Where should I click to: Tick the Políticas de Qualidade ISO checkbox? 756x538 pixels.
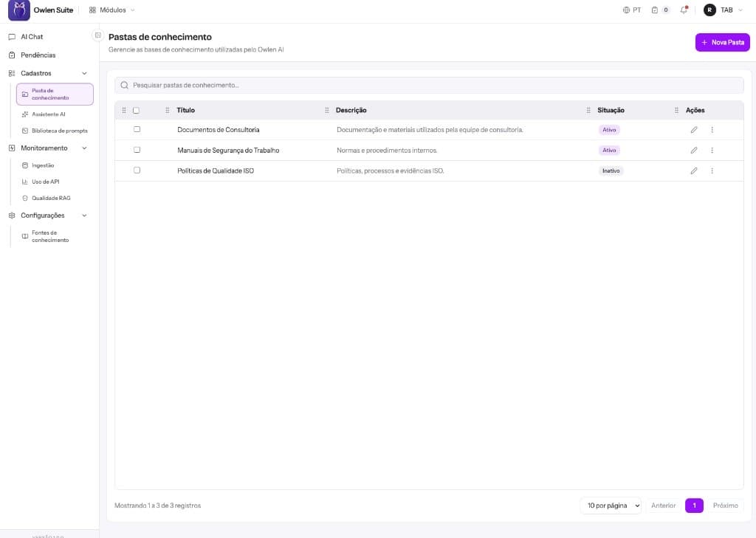137,170
